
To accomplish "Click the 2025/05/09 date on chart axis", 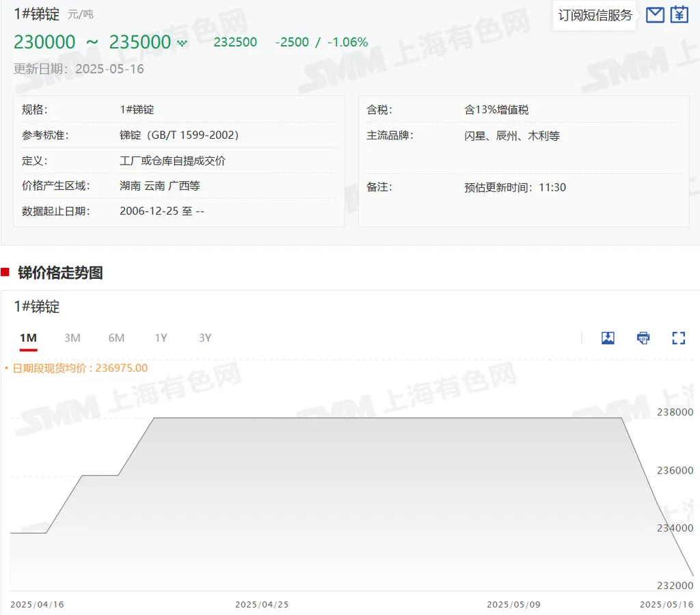I will [513, 605].
